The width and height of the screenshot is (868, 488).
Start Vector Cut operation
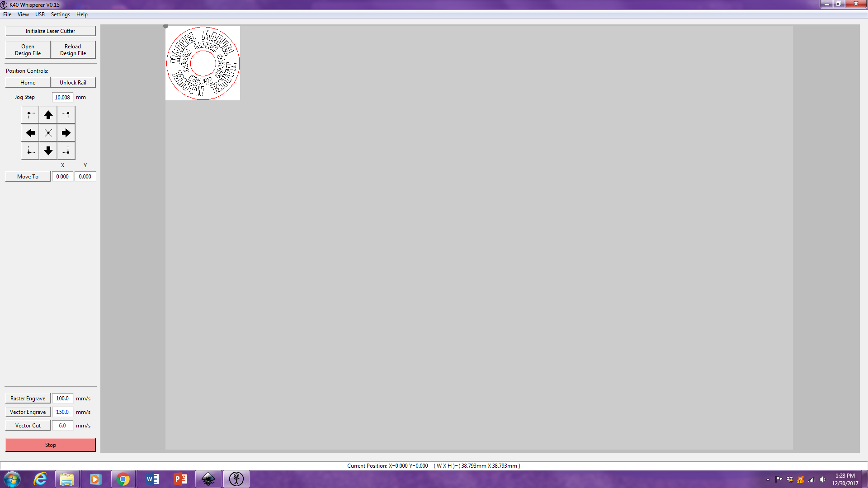pyautogui.click(x=28, y=426)
